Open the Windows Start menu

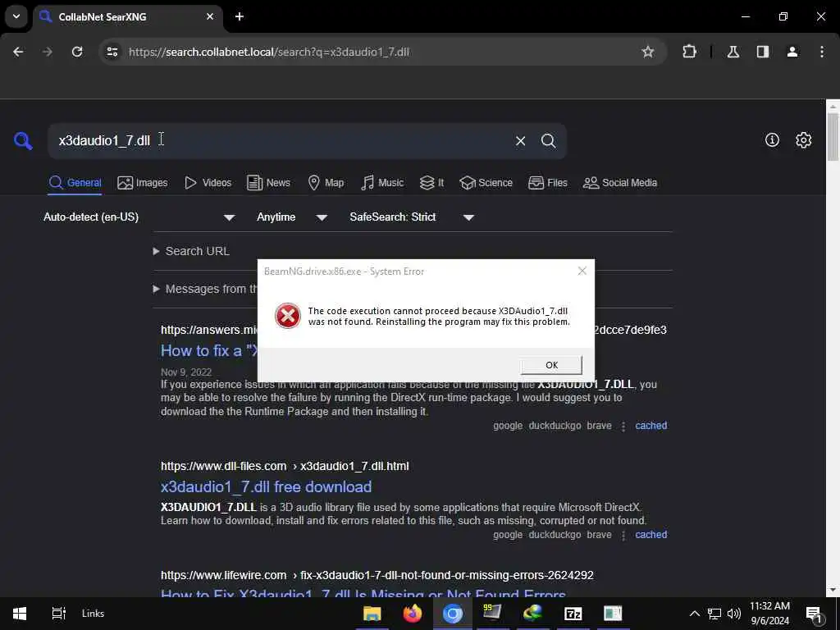tap(20, 614)
